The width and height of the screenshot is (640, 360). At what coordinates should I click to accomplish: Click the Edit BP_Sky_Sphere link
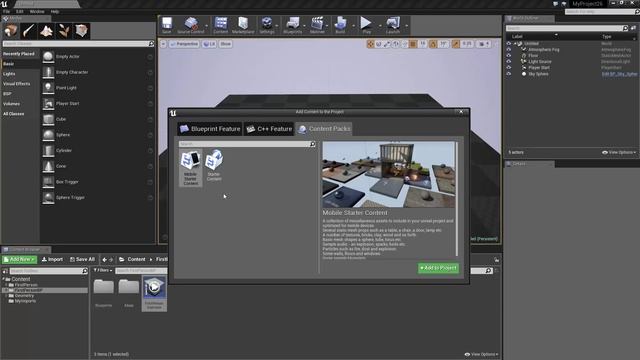pos(619,74)
